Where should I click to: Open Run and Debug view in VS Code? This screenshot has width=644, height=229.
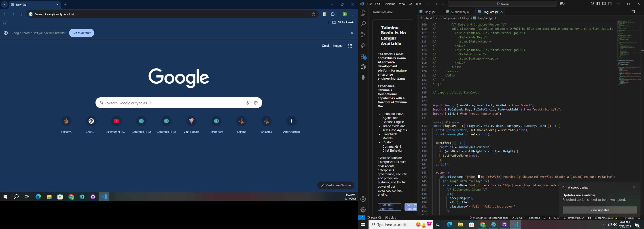pyautogui.click(x=363, y=45)
